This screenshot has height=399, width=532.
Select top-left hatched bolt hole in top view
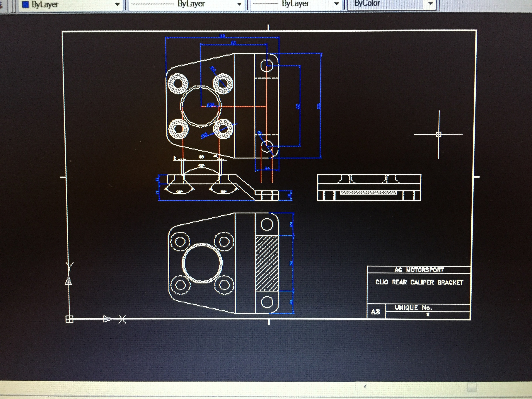tap(178, 84)
